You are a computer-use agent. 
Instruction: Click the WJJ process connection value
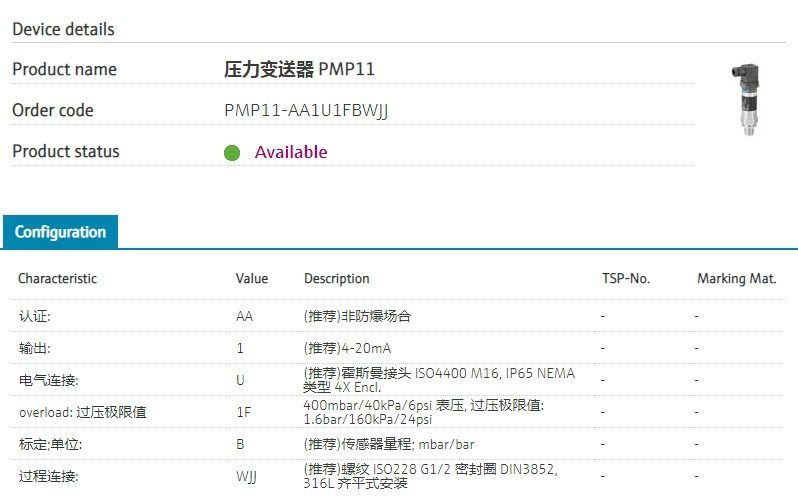pyautogui.click(x=246, y=476)
